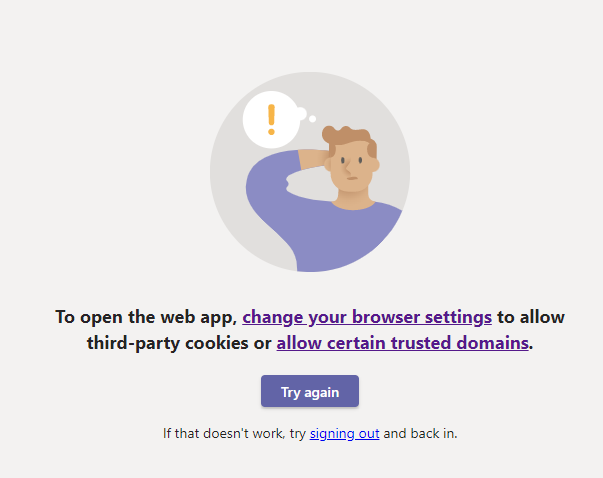The image size is (603, 478).
Task: Click the man's ear in the illustration
Action: [375, 165]
